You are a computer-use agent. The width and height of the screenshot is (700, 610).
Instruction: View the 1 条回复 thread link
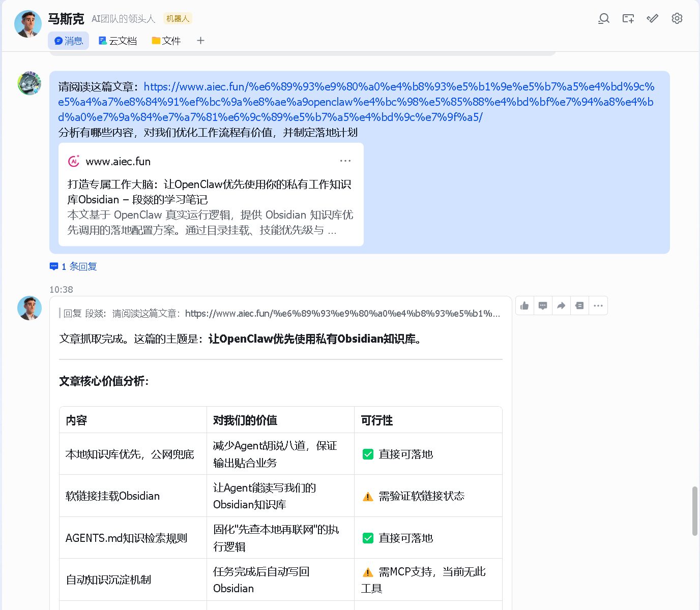click(73, 266)
